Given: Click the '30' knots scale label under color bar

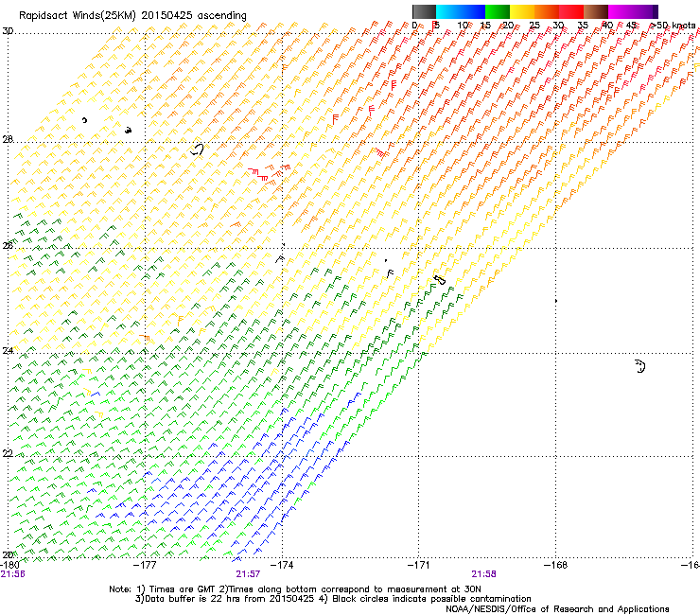Looking at the screenshot, I should [x=558, y=26].
